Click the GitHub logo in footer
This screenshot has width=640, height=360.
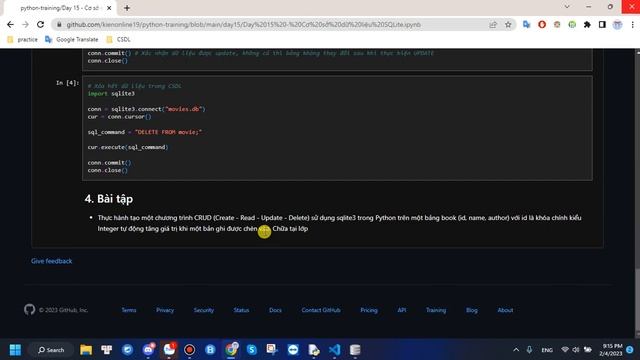(x=29, y=310)
